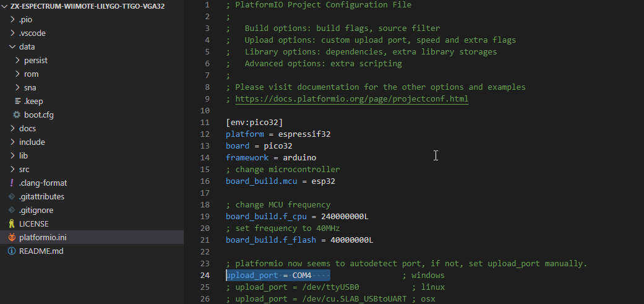Viewport: 644px width, 304px height.
Task: Expand the include folder chevron
Action: pyautogui.click(x=12, y=142)
